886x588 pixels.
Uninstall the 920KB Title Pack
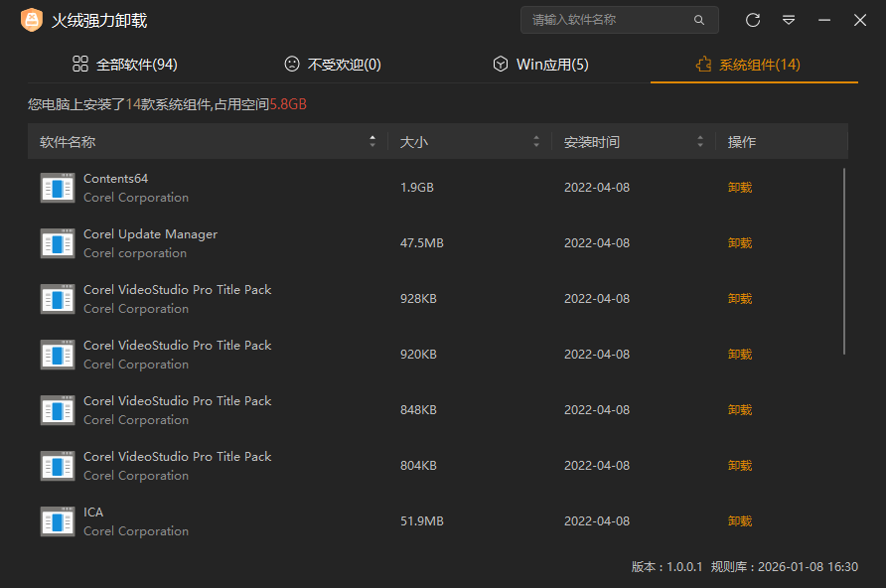(740, 355)
